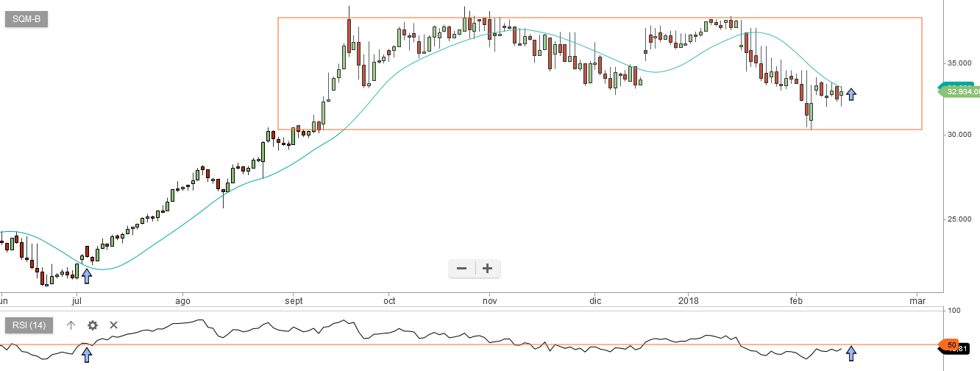Click the 'mar' date axis label
This screenshot has width=980, height=371.
(917, 300)
